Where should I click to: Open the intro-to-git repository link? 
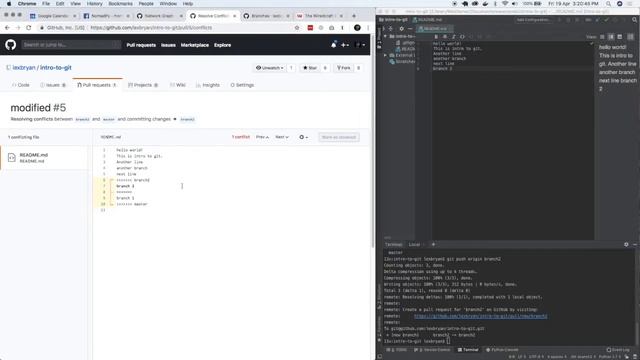tap(56, 67)
